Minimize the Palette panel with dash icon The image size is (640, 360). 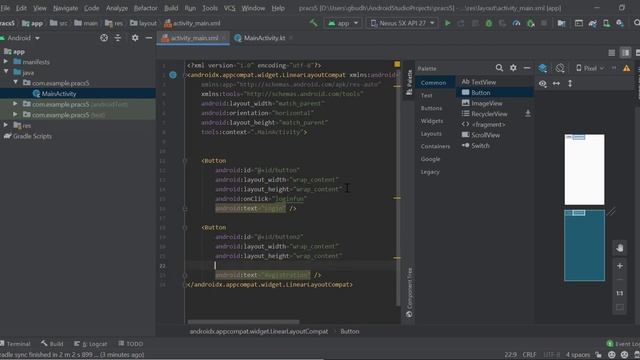tap(527, 68)
